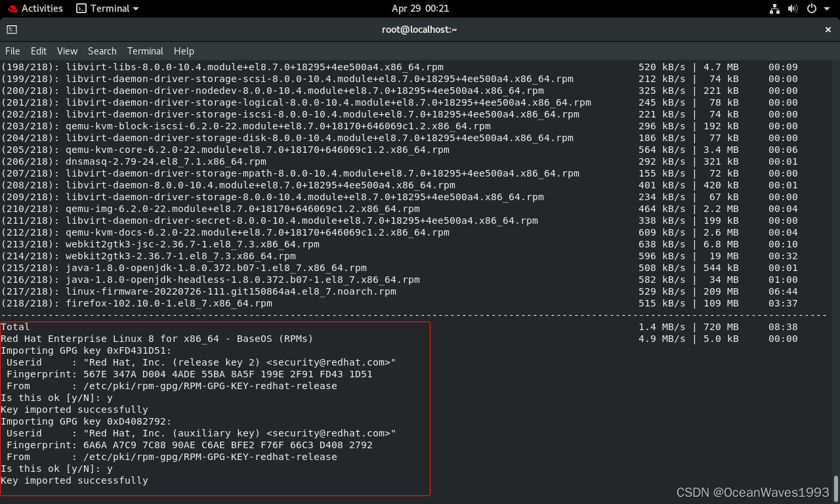Click the 'release key 2' Userid line
The image size is (840, 504).
click(201, 362)
